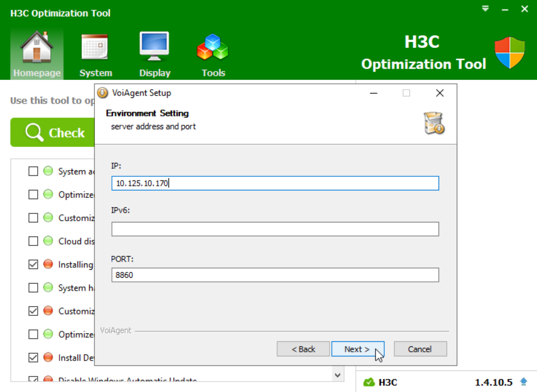This screenshot has width=537, height=392.
Task: Click the version number 1.4.10.5
Action: (493, 382)
